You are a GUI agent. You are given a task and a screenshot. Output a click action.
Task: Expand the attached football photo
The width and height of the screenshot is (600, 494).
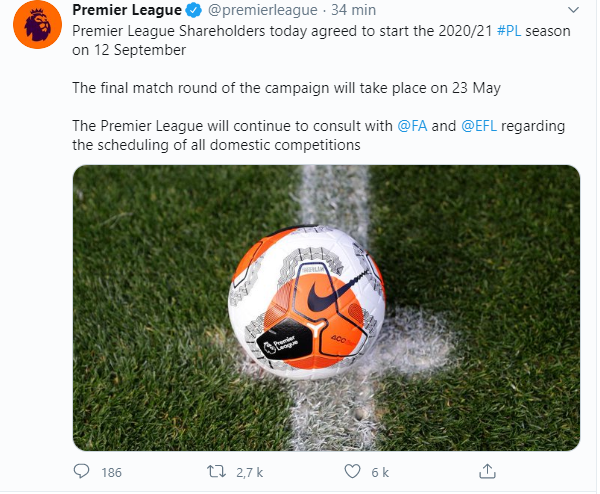click(326, 308)
